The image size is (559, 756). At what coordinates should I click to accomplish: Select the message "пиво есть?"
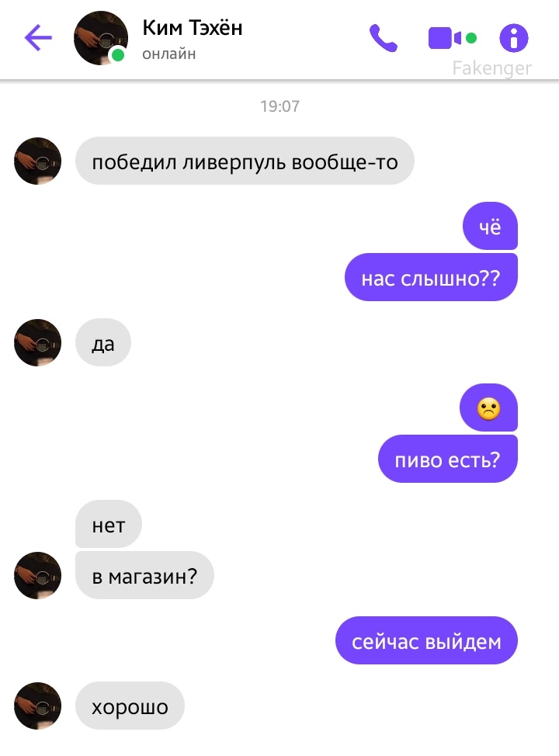[x=447, y=459]
